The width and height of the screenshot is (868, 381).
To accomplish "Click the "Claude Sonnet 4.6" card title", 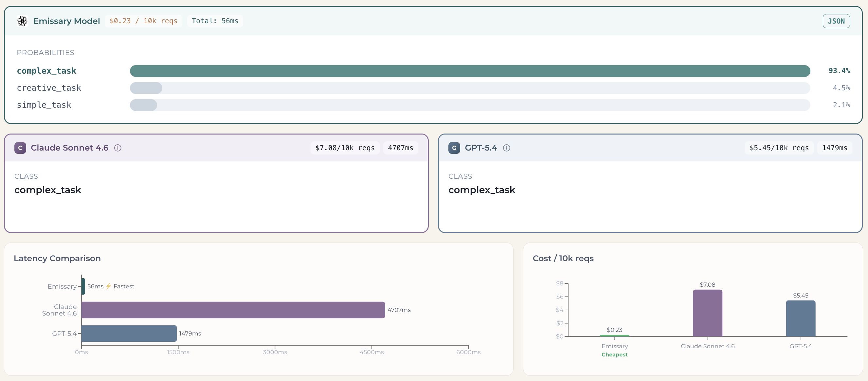I will [70, 148].
